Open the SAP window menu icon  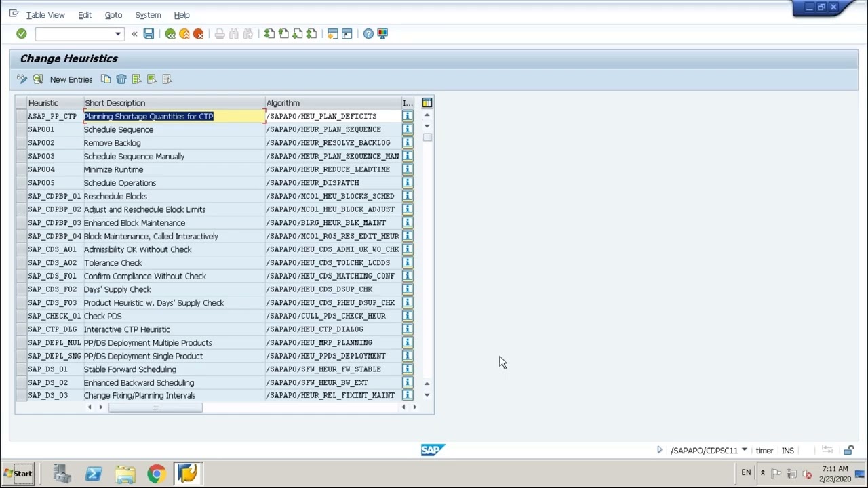click(x=14, y=14)
